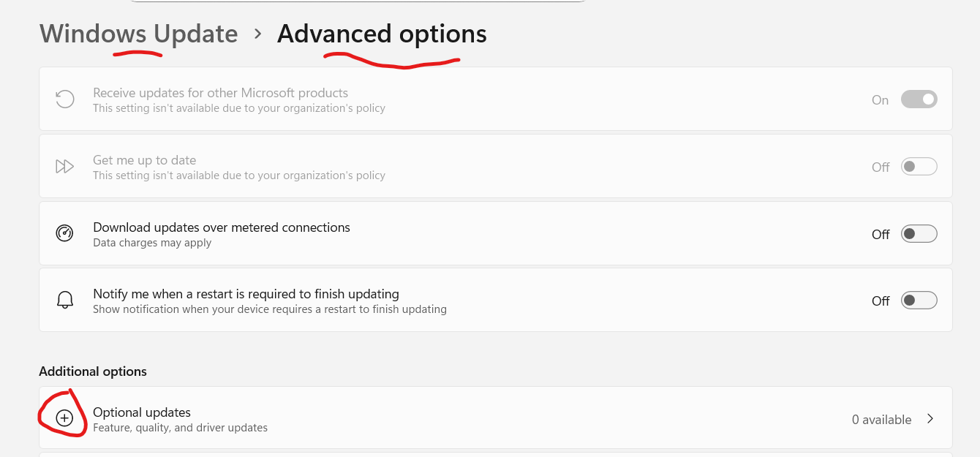Click the fast-forward icon for Get me up to date
Viewport: 980px width, 457px height.
tap(65, 167)
